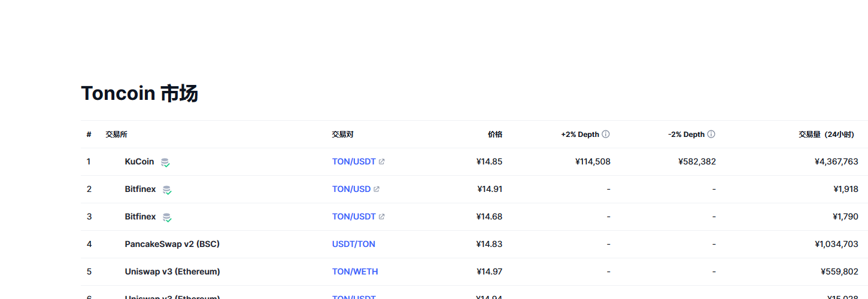Screen dimensions: 868x299
Task: Follow the TON/WETH pair link
Action: (355, 271)
